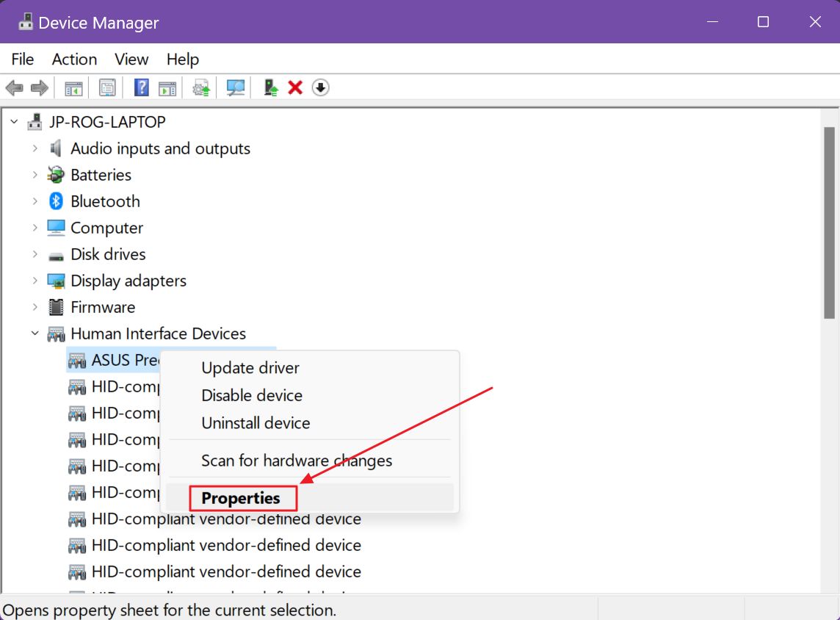Screen dimensions: 840x620
Task: Open the View menu
Action: (131, 59)
